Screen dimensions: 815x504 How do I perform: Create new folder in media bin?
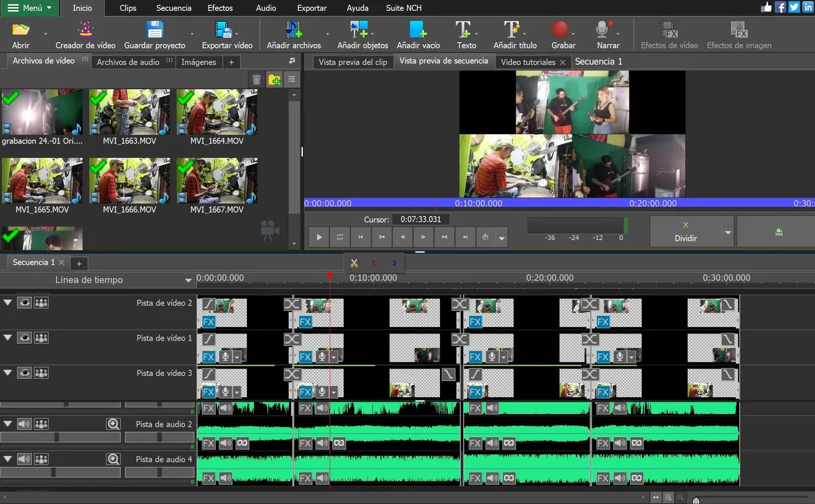tap(274, 80)
